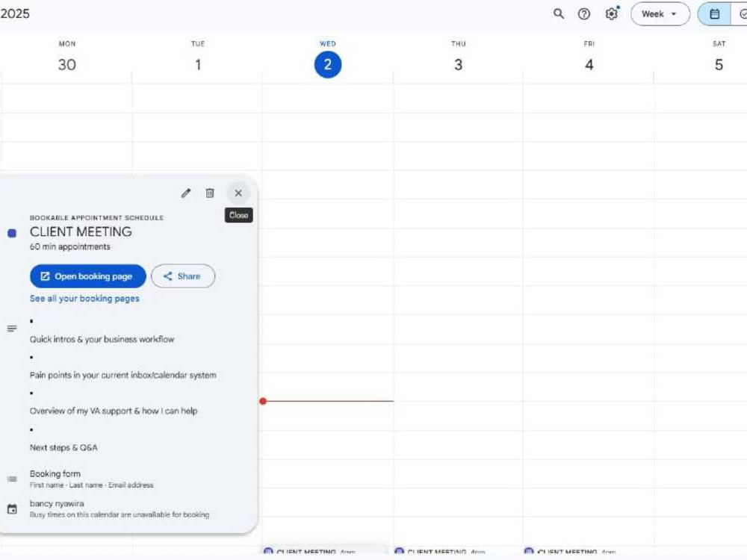Open Wednesday's Client Meeting 4pm event
Screen dimensions: 747x560
pyautogui.click(x=327, y=550)
